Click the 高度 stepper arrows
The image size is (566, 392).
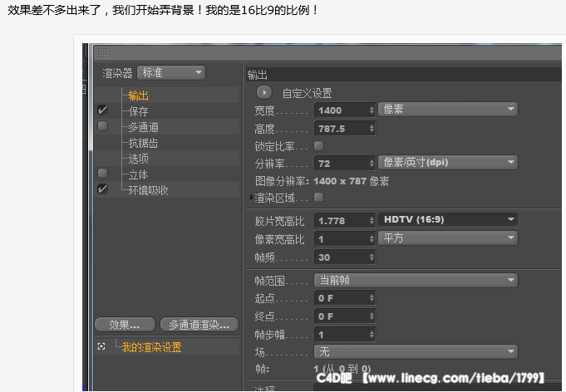[x=372, y=129]
